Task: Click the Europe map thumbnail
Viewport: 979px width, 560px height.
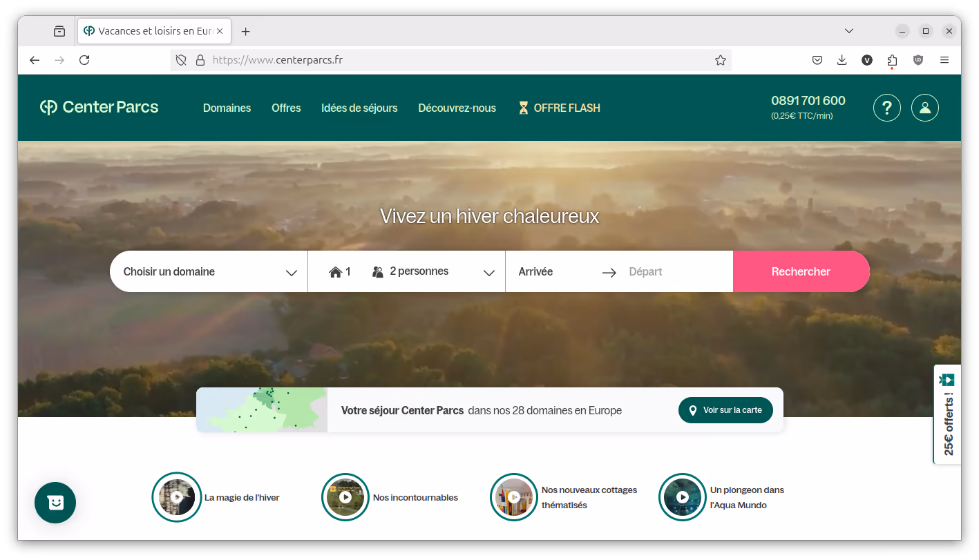Action: (x=262, y=410)
